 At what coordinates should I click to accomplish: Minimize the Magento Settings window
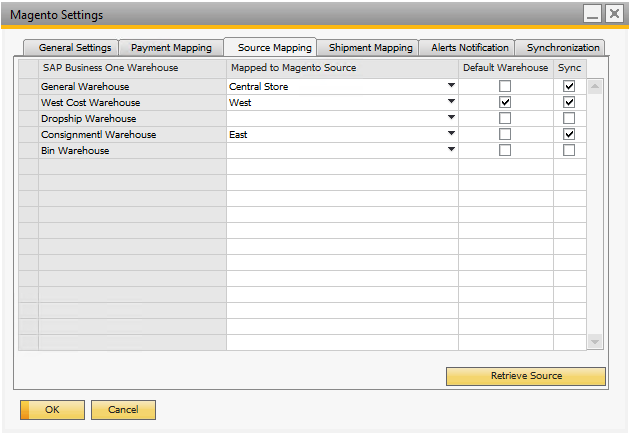593,14
